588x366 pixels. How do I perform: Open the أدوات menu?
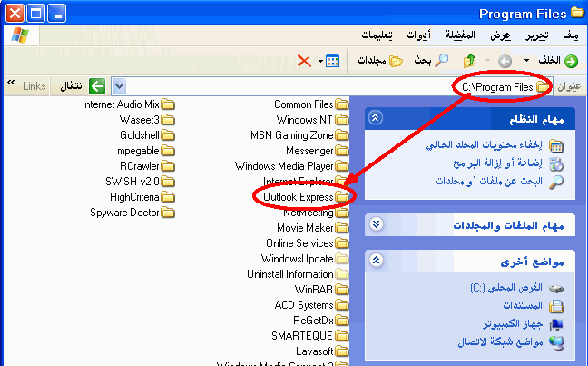[419, 35]
